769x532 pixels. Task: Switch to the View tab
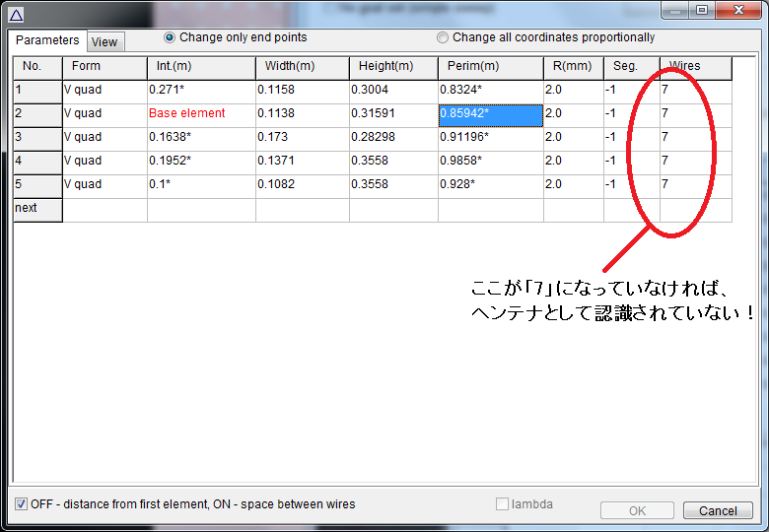pos(105,42)
